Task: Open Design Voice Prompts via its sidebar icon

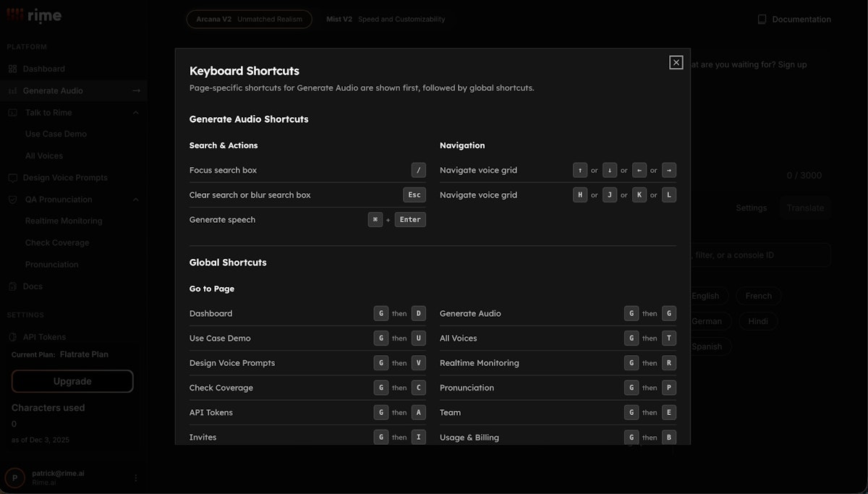Action: click(x=12, y=176)
